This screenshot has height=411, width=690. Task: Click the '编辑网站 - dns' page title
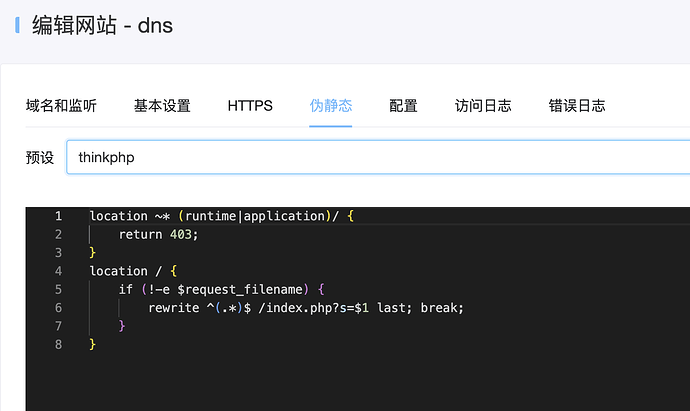tap(103, 25)
